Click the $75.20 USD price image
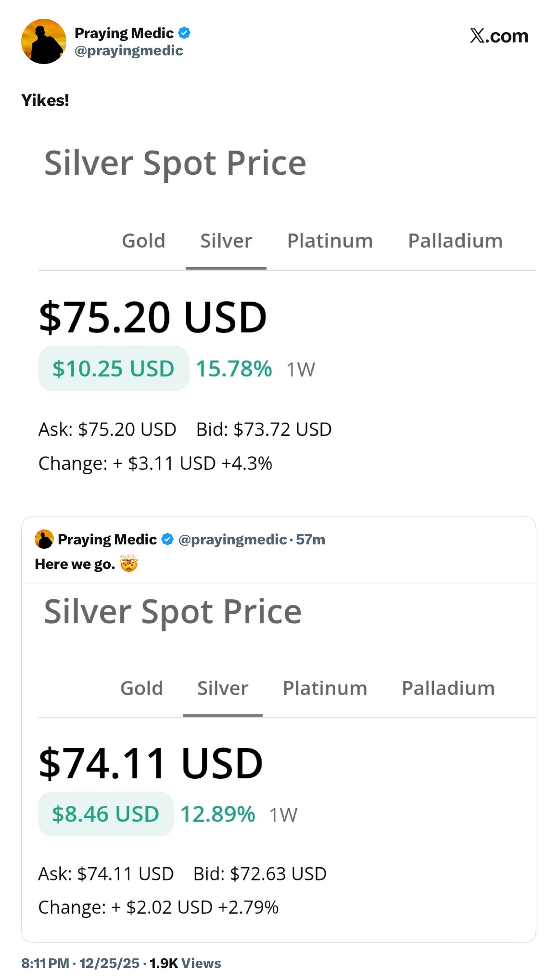The height and width of the screenshot is (980, 558). (x=152, y=317)
